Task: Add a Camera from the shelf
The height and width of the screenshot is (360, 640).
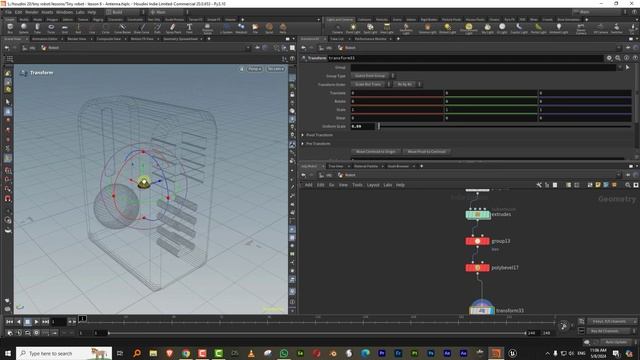Action: coord(337,28)
